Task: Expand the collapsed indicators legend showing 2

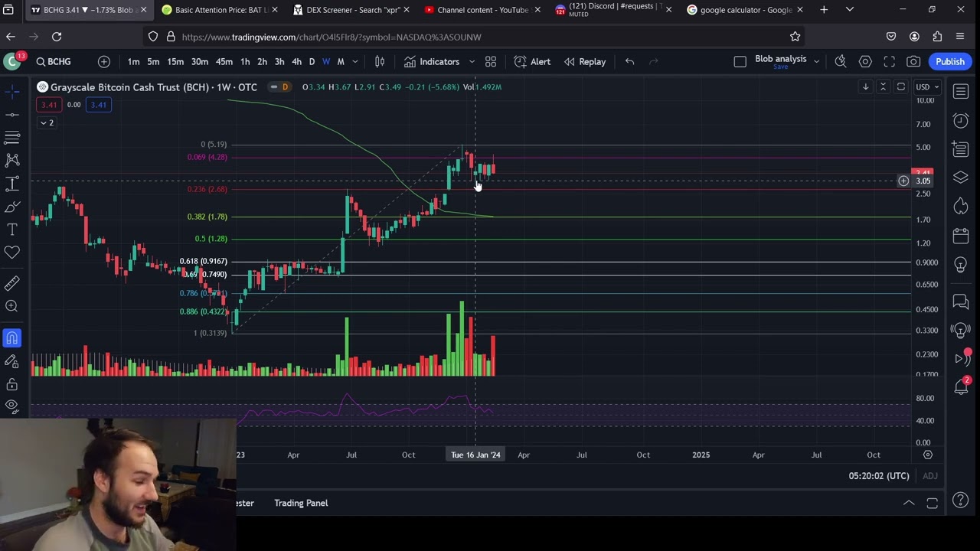Action: click(47, 122)
